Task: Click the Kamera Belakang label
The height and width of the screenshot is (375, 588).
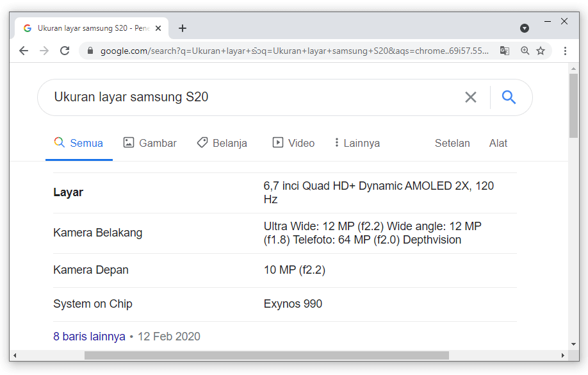Action: click(x=98, y=233)
